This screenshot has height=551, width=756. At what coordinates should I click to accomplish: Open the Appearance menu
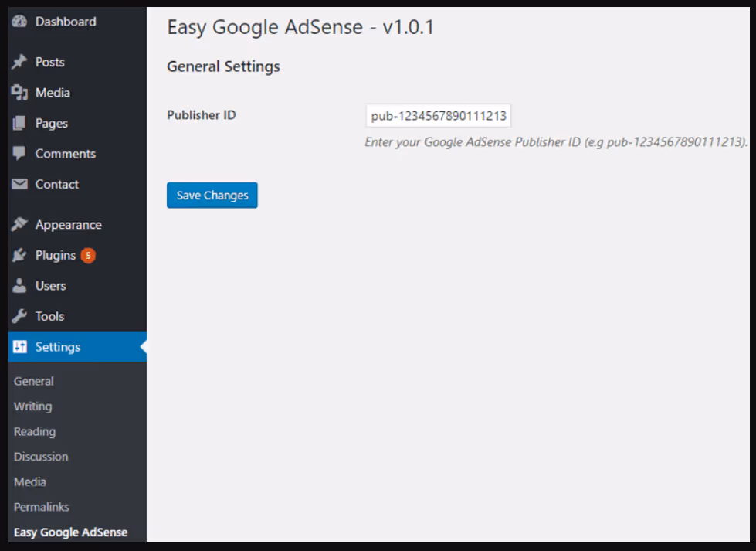69,225
